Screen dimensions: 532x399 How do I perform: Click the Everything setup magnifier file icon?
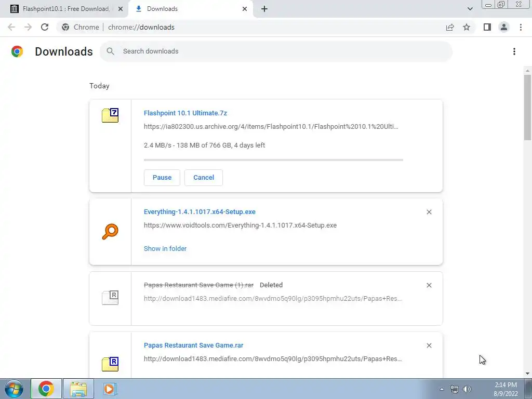[110, 232]
